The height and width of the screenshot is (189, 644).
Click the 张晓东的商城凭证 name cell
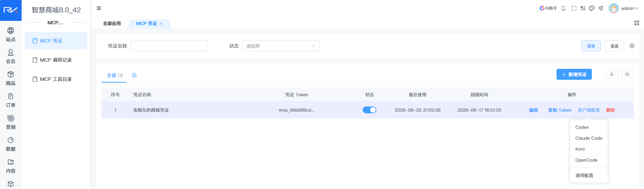[151, 110]
